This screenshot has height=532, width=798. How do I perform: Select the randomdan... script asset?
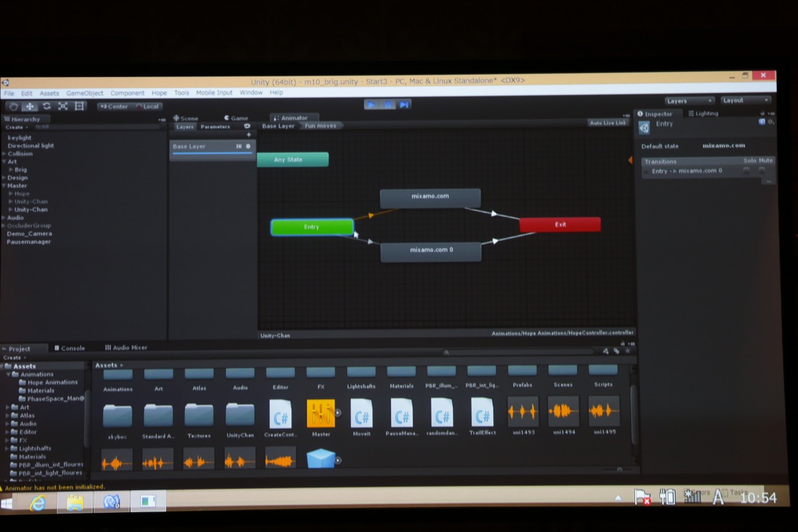(x=442, y=418)
